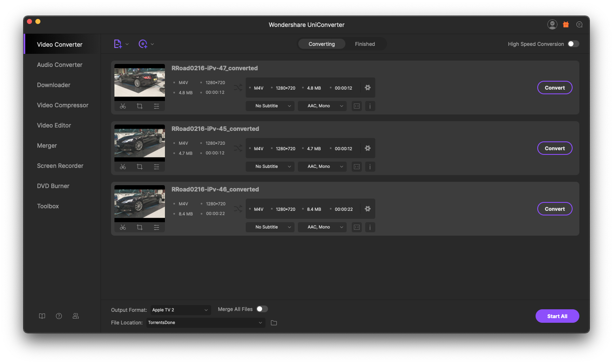Open the user account profile icon
The width and height of the screenshot is (613, 364).
[x=552, y=24]
